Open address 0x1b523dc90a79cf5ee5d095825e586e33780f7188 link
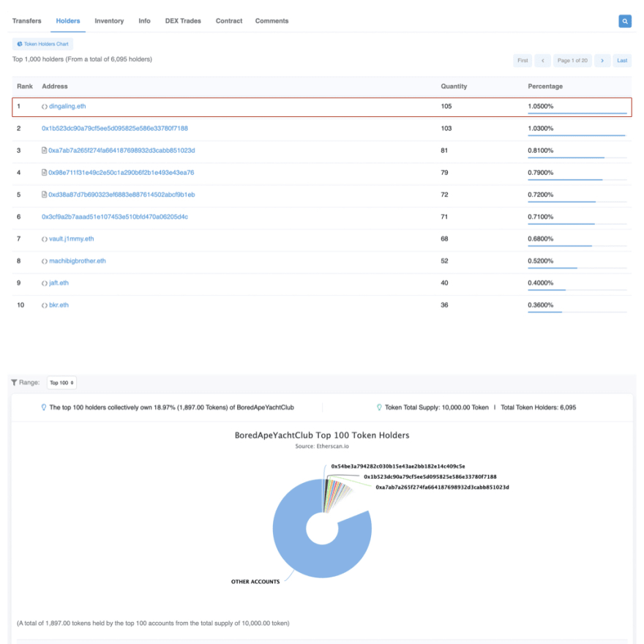The width and height of the screenshot is (644, 644). 115,129
